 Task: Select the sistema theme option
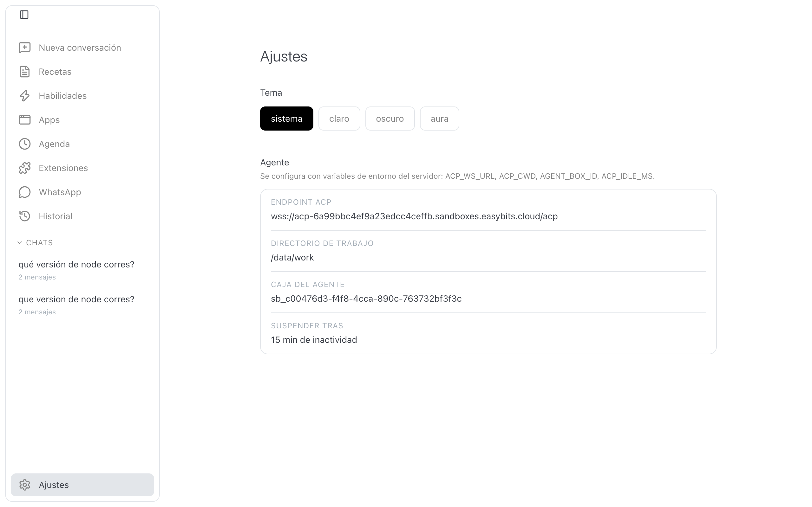(x=286, y=119)
